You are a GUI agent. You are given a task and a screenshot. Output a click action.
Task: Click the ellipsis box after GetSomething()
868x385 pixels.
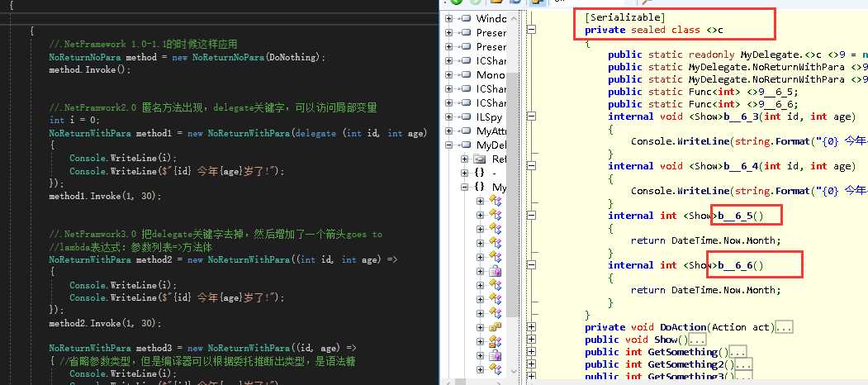[738, 352]
